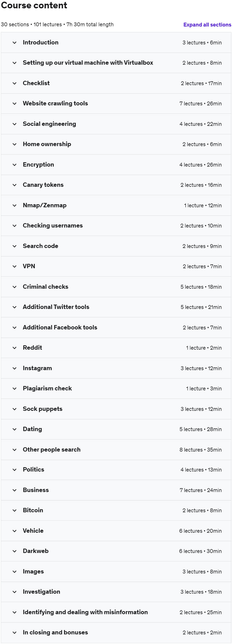The width and height of the screenshot is (232, 644).
Task: Expand the Encryption section chevron
Action: tap(15, 165)
